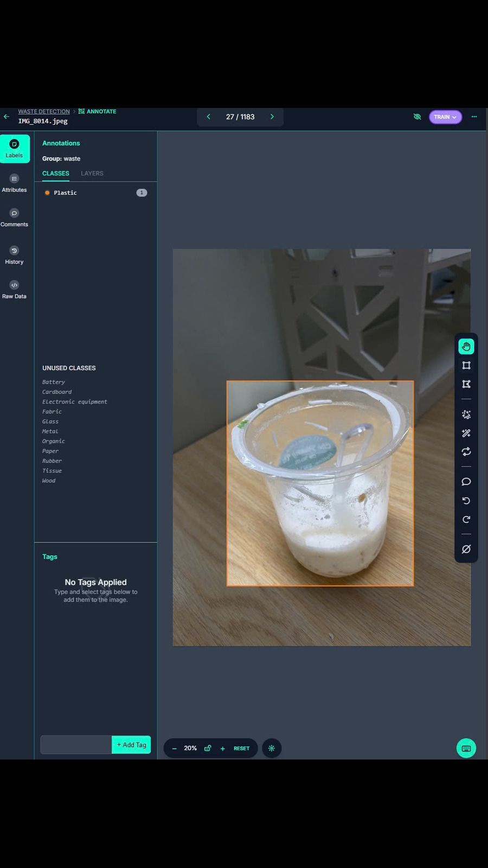
Task: Undo the last action
Action: tap(466, 501)
